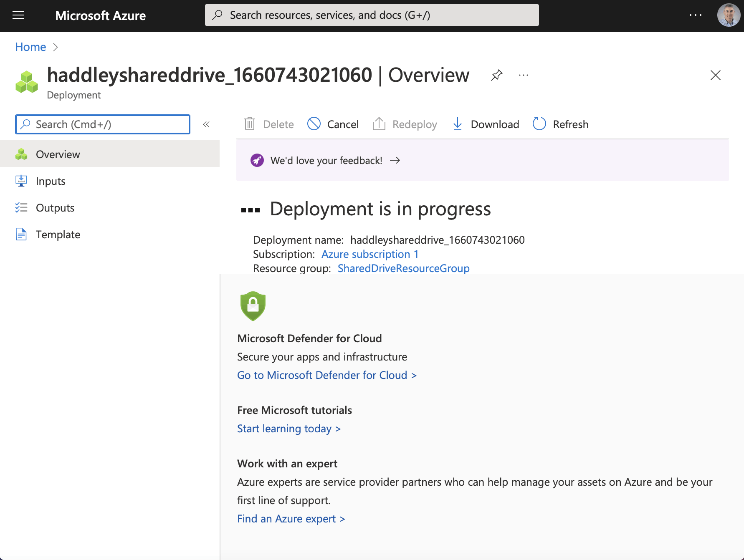Open the user account avatar
Viewport: 744px width, 560px height.
click(728, 15)
